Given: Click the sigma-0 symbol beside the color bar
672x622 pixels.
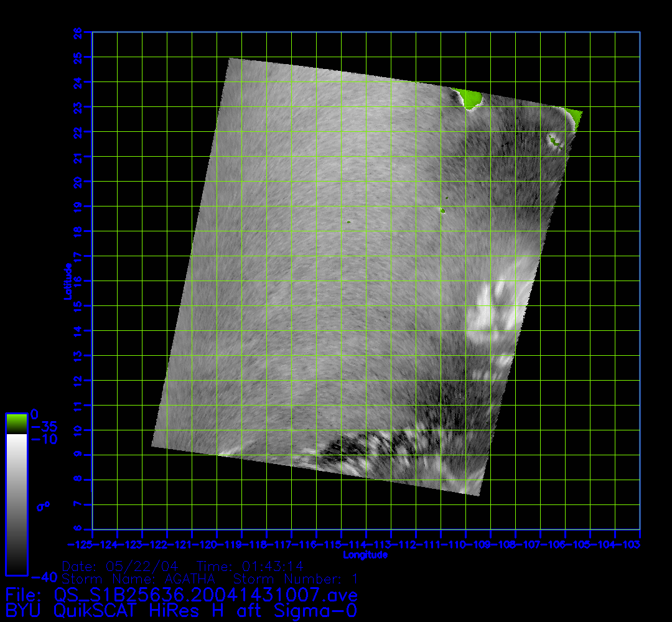Looking at the screenshot, I should (x=43, y=506).
